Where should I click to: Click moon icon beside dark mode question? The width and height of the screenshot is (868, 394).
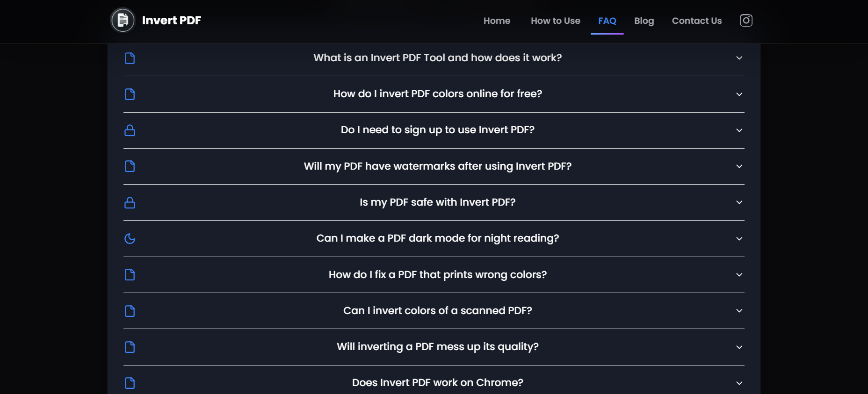click(130, 239)
